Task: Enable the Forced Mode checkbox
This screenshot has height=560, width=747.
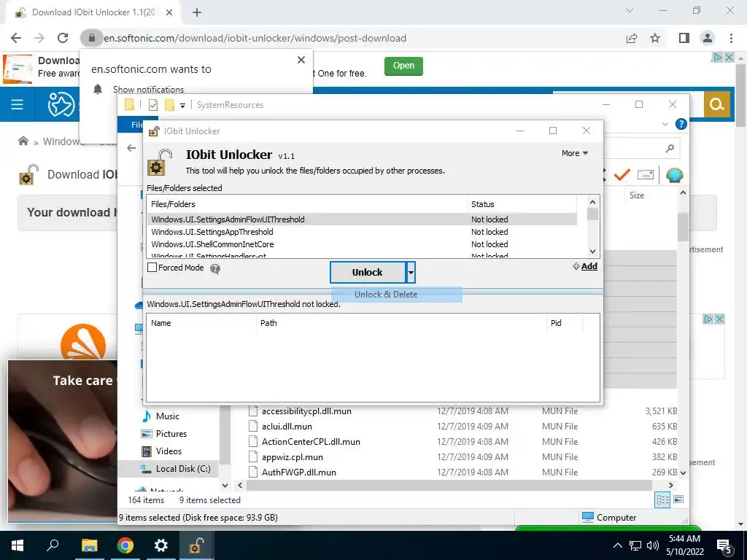Action: click(x=152, y=268)
